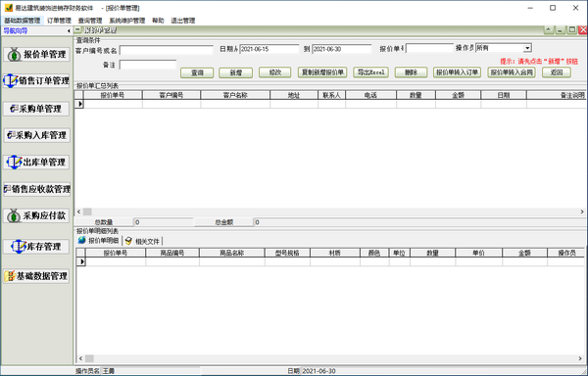The image size is (588, 376).
Task: Click the 查询 button
Action: [x=197, y=72]
